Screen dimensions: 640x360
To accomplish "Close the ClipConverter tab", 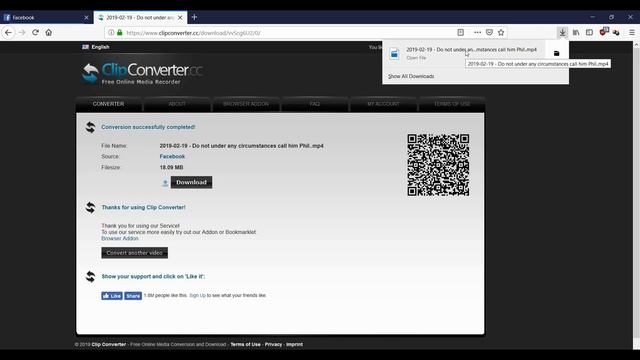I will [180, 18].
